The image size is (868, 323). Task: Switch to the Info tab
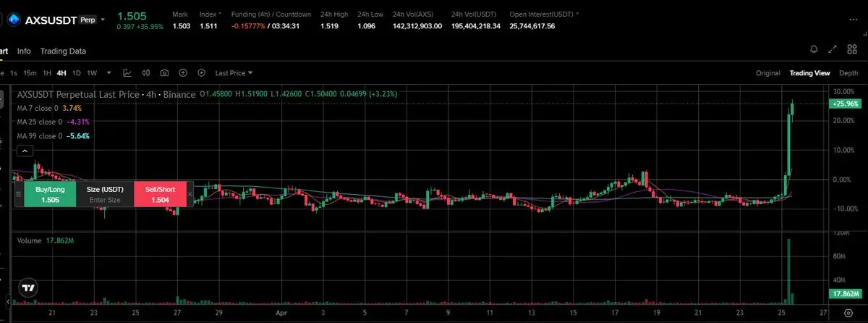pos(24,51)
